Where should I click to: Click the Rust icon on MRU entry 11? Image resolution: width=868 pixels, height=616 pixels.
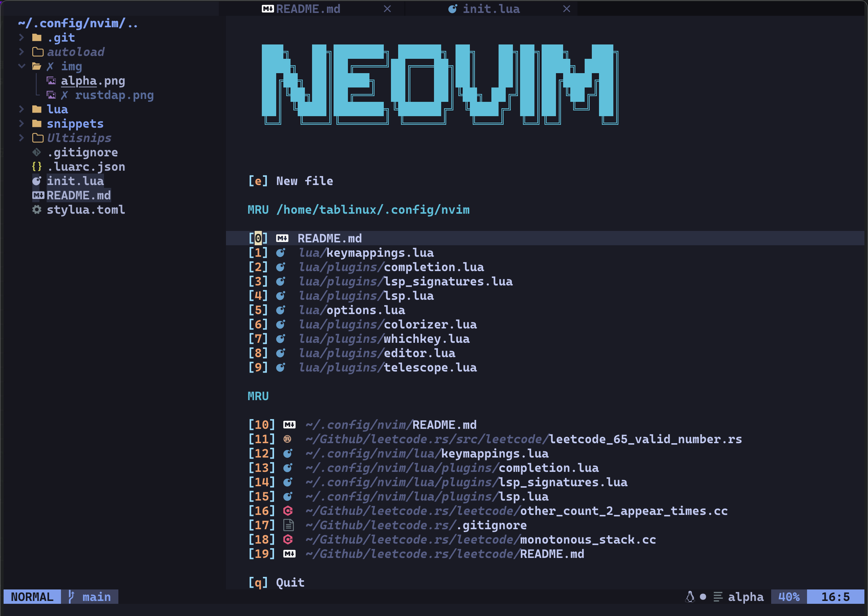[x=288, y=439]
